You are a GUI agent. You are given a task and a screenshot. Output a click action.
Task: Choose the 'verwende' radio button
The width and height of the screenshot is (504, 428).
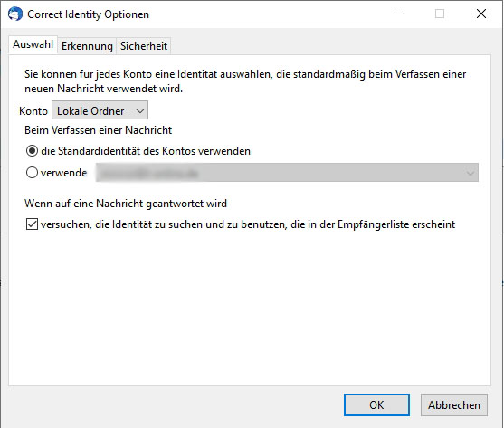pos(32,173)
